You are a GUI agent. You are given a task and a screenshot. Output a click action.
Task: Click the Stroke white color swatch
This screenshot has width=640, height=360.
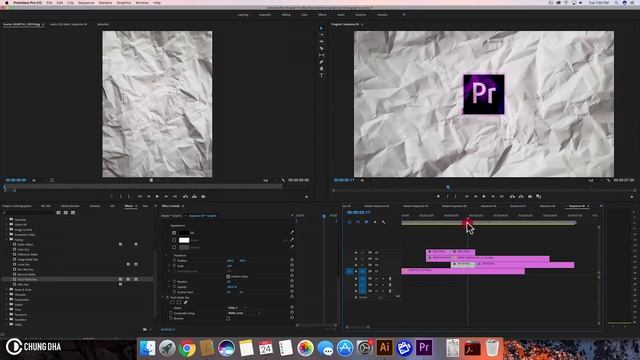pos(184,240)
